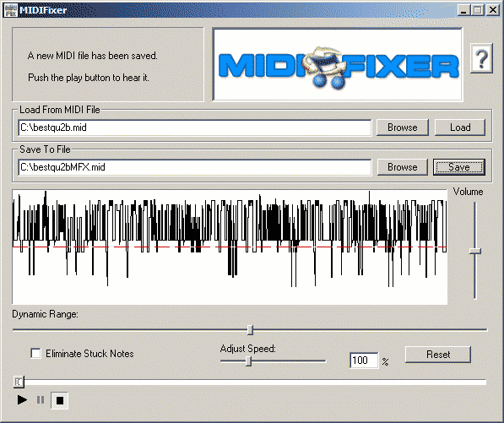504x423 pixels.
Task: Click the 'Dynamic Range:' label
Action: (45, 314)
